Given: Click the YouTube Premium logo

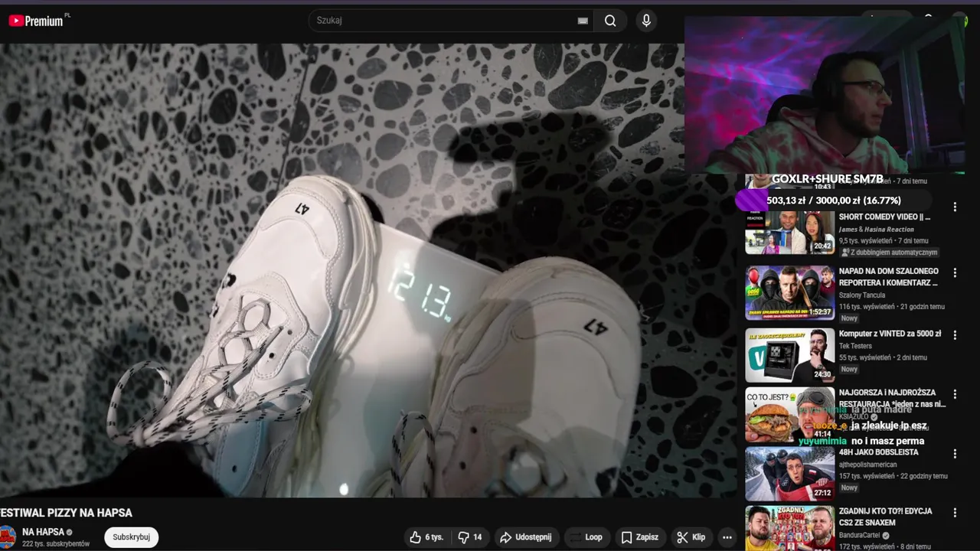Looking at the screenshot, I should tap(35, 21).
